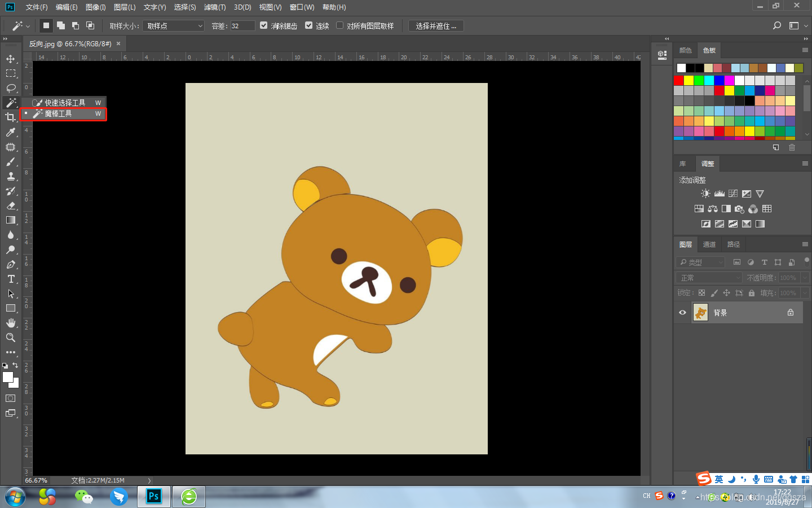Open blend mode 正常 dropdown
This screenshot has height=508, width=812.
[x=709, y=278]
